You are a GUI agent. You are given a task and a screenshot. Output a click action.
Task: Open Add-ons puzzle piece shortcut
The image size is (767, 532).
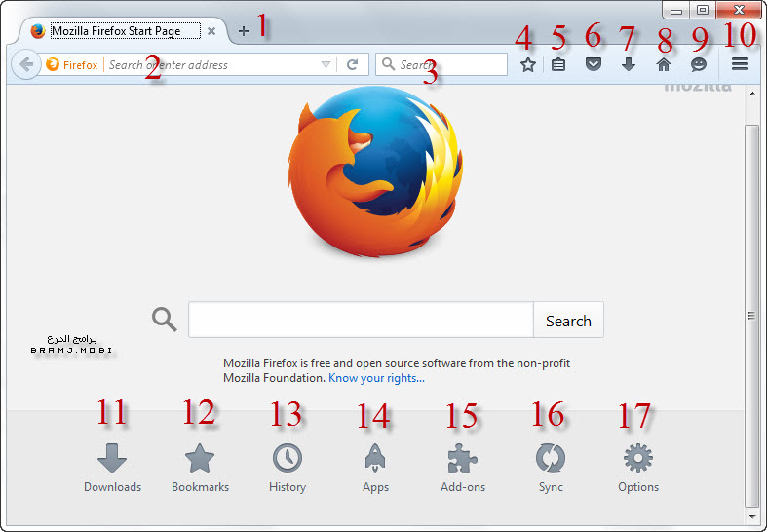pyautogui.click(x=463, y=468)
